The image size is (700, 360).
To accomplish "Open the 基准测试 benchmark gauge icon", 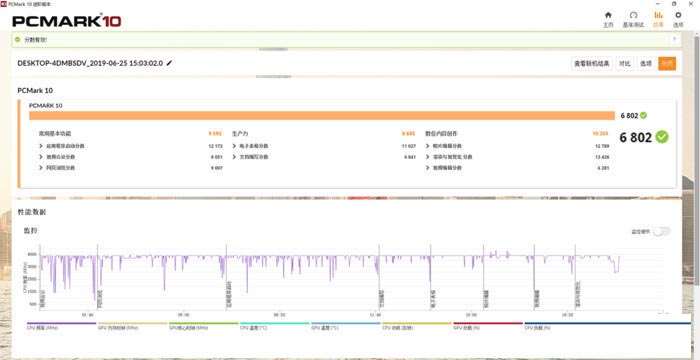I will [633, 19].
